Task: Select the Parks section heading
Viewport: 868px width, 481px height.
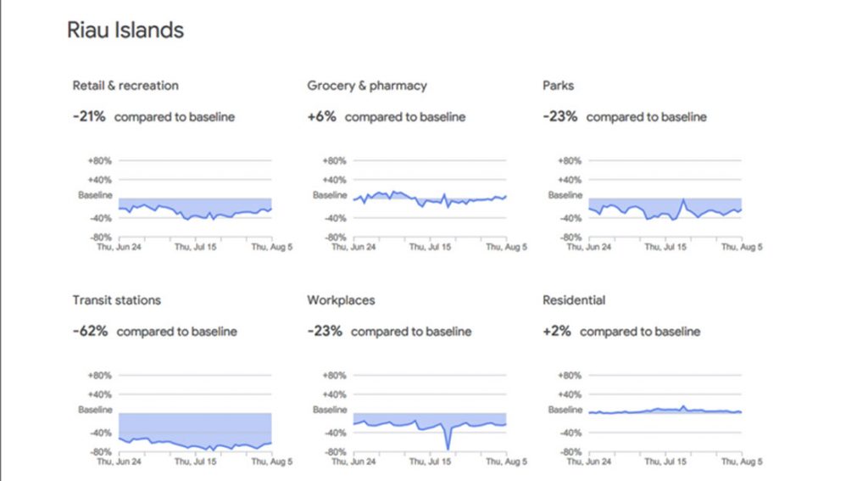Action: (558, 86)
